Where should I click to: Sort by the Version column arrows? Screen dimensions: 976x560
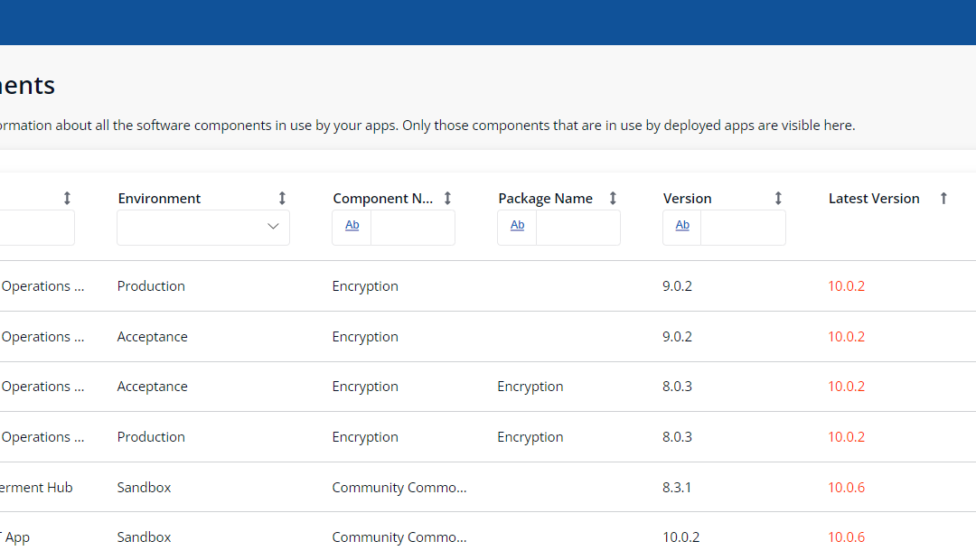click(x=778, y=199)
